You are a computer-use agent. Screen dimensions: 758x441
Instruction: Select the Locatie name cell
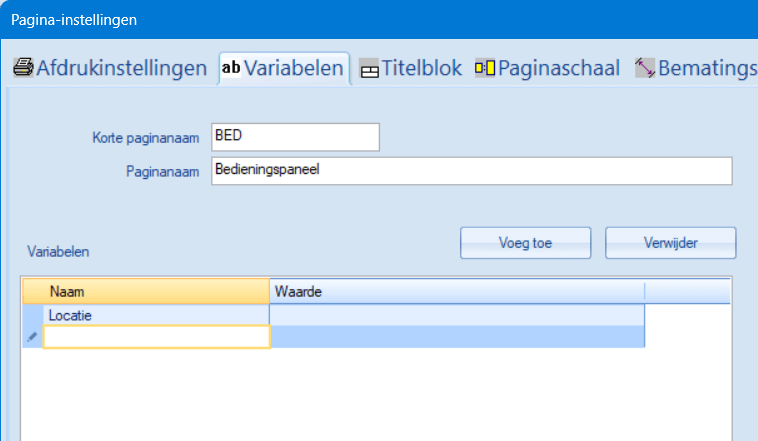click(156, 315)
